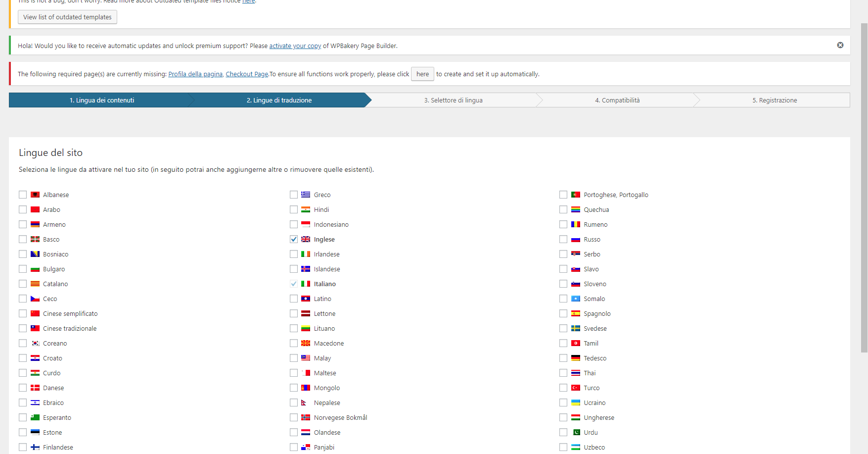Jump to step 4 Compatibilità
868x454 pixels.
pyautogui.click(x=617, y=100)
